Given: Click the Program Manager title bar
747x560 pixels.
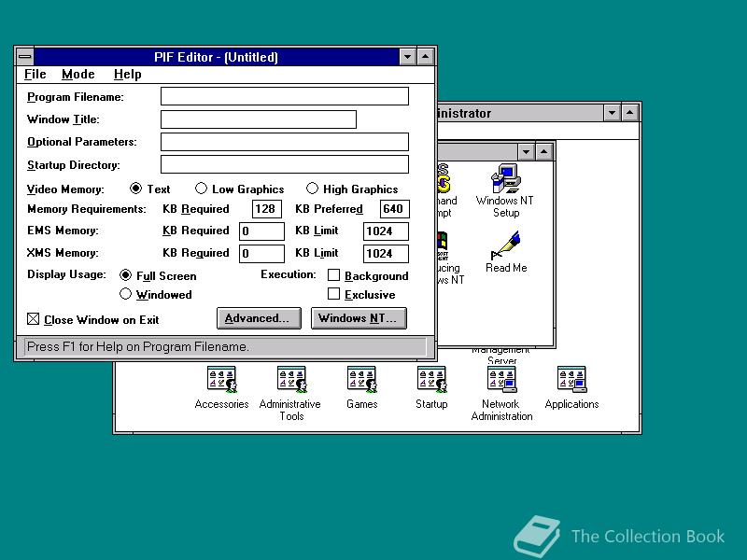Looking at the screenshot, I should coord(520,113).
